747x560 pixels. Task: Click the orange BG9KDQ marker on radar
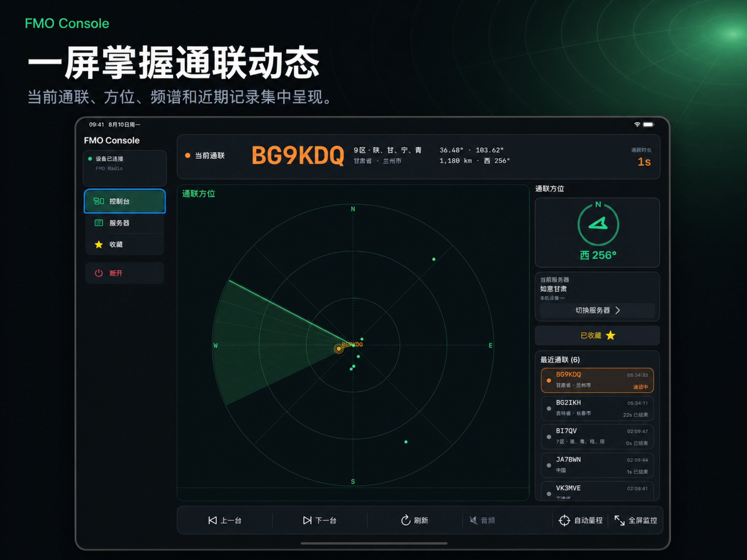click(338, 348)
